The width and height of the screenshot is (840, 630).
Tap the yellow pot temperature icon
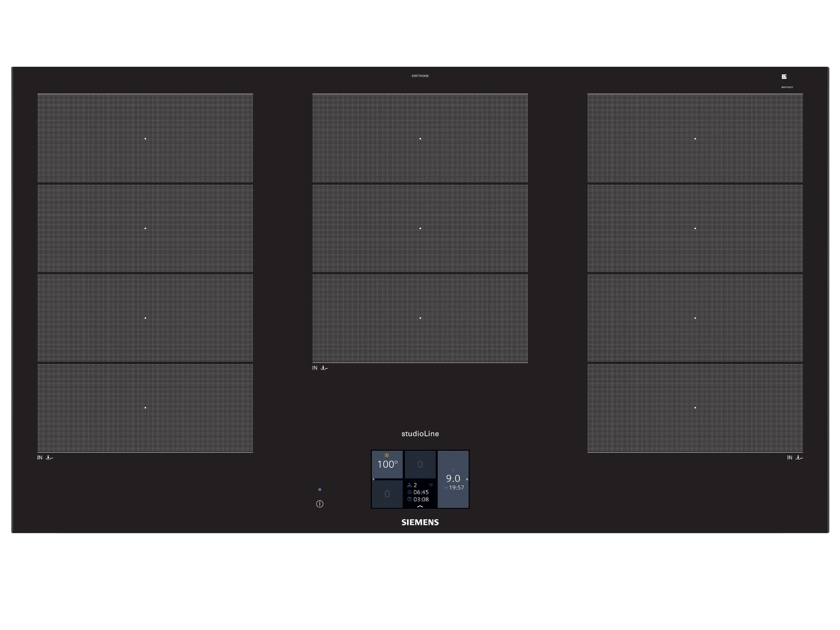tap(387, 455)
